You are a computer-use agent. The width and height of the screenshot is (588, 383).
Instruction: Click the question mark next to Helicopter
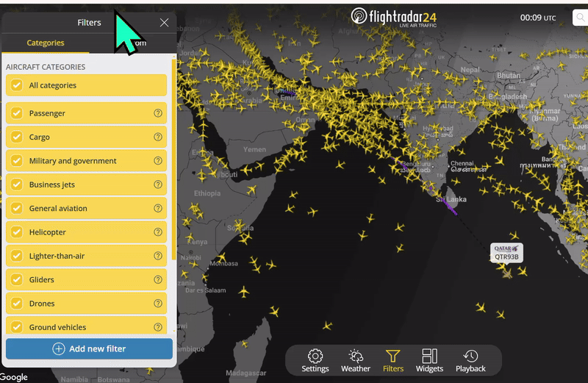point(157,232)
